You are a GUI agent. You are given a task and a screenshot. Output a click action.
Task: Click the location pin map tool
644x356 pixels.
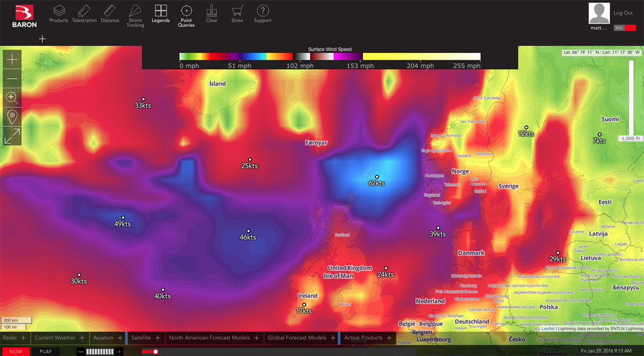[12, 117]
